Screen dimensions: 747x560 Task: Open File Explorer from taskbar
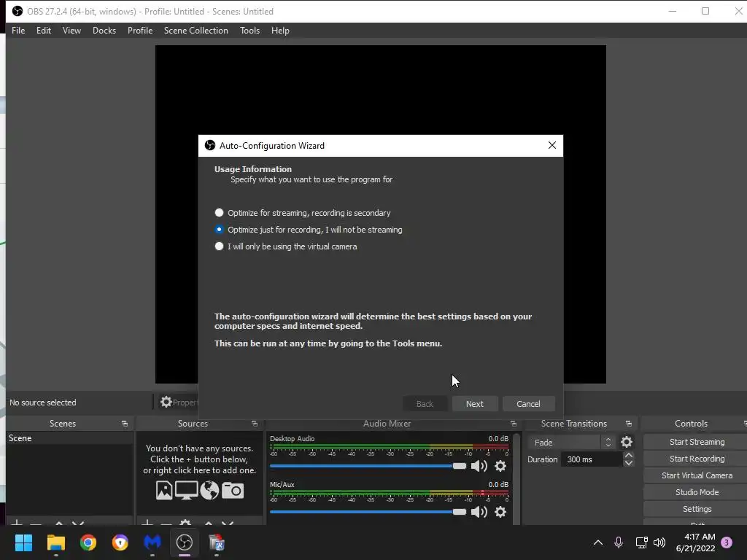click(x=55, y=542)
